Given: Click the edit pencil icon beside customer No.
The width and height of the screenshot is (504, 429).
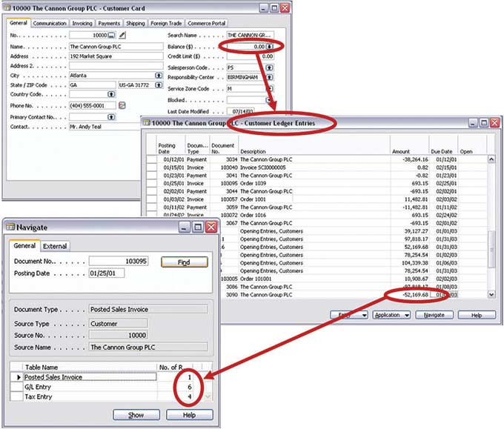Looking at the screenshot, I should [x=123, y=35].
